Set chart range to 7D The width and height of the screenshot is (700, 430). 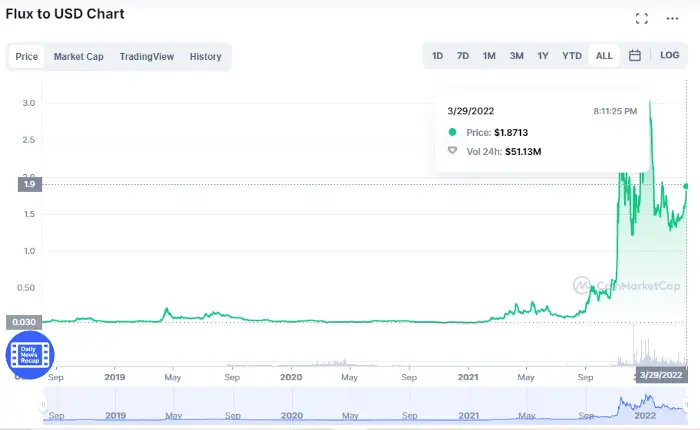click(x=463, y=56)
